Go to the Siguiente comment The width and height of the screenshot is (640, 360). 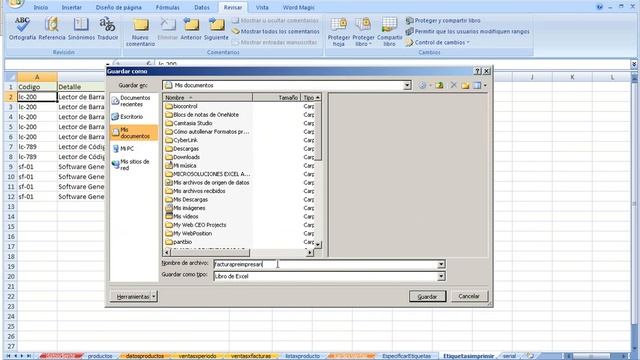216,29
